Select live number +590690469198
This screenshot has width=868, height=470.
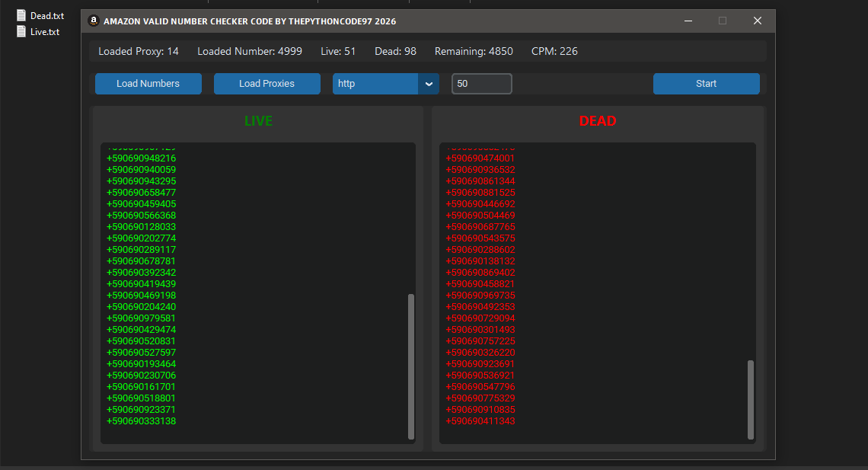click(141, 296)
